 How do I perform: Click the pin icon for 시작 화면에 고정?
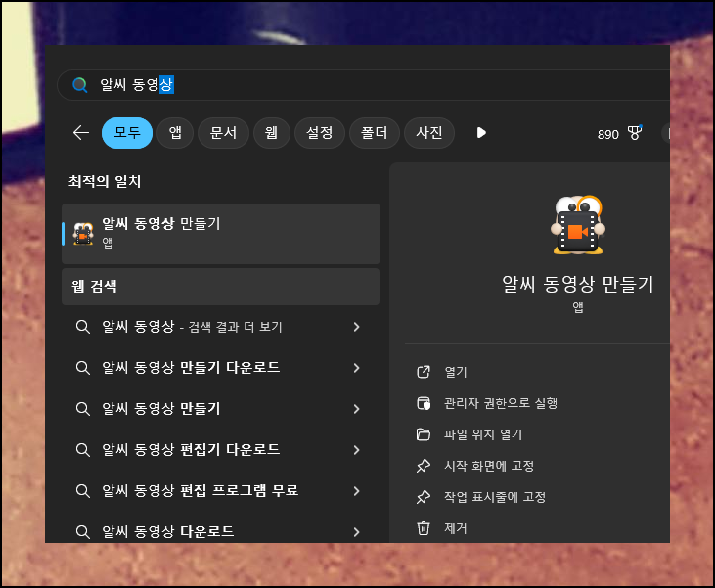[424, 466]
